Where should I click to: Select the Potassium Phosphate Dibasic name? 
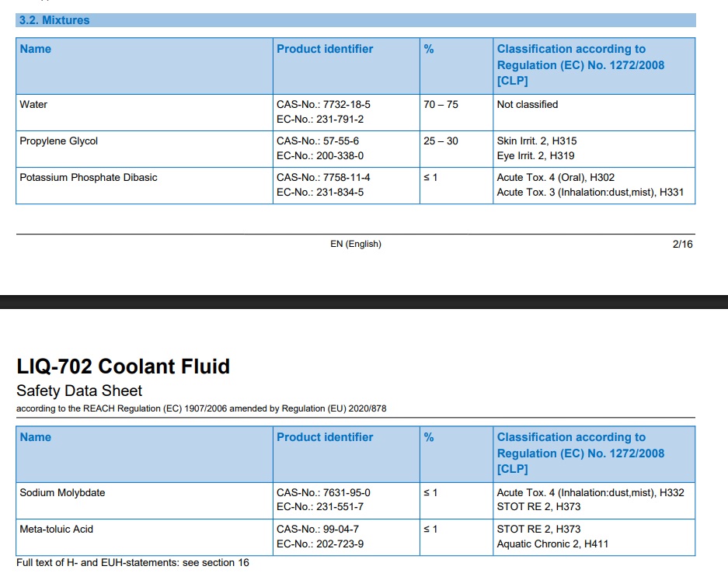(x=89, y=178)
